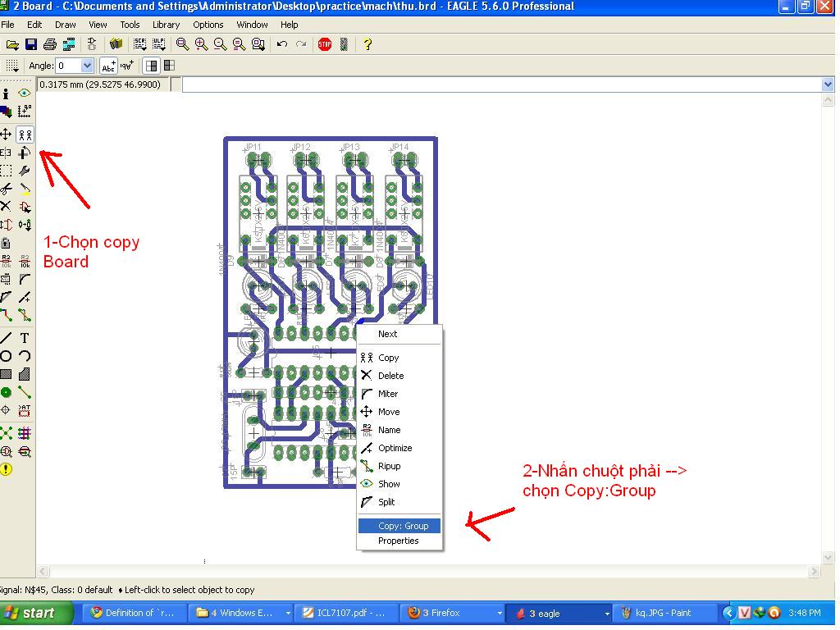Image resolution: width=840 pixels, height=630 pixels.
Task: Run a ULP program icon
Action: [x=158, y=44]
